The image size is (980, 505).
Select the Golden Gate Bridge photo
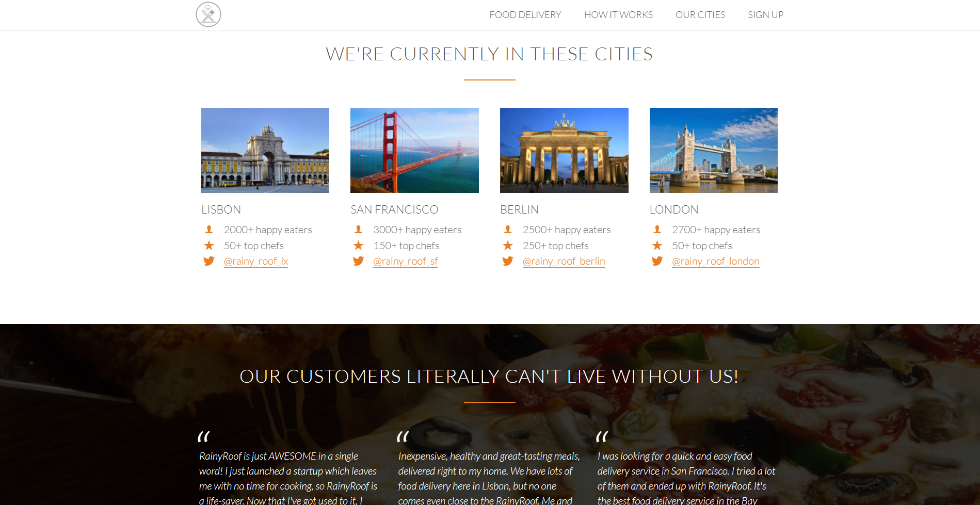coord(414,150)
